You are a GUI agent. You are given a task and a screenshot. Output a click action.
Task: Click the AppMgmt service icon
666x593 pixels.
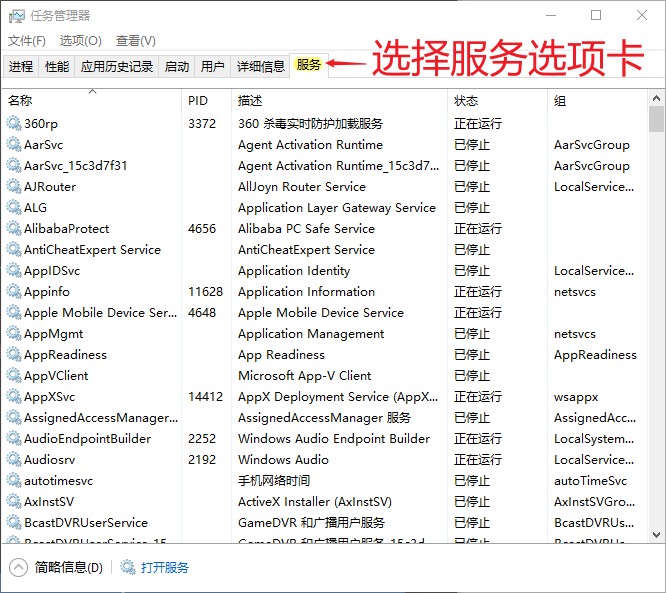[x=14, y=333]
